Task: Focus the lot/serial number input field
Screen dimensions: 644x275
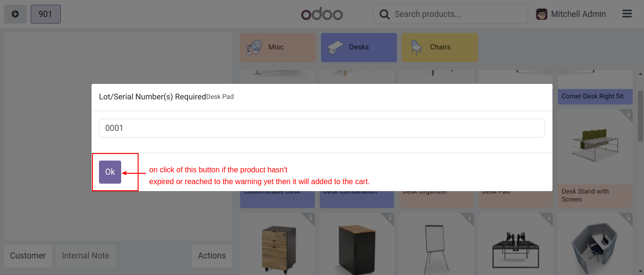Action: (322, 128)
